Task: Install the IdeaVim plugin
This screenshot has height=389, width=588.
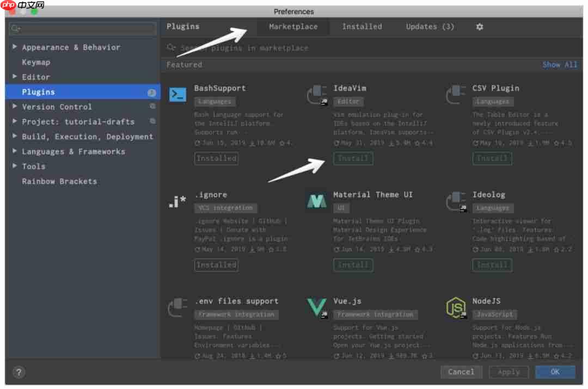Action: click(353, 159)
